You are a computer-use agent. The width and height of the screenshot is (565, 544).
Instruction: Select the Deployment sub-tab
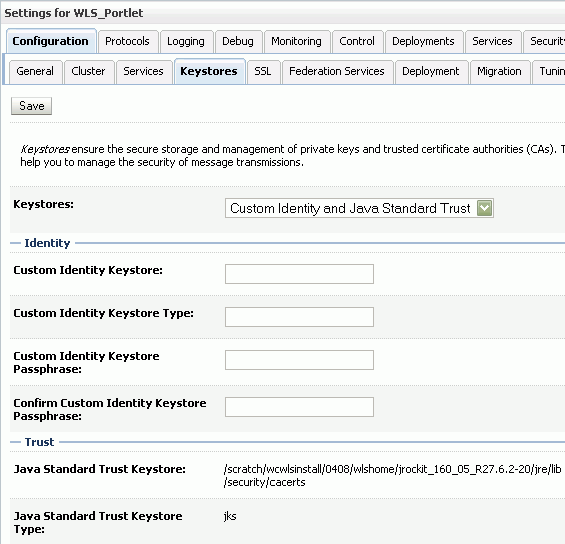click(431, 71)
